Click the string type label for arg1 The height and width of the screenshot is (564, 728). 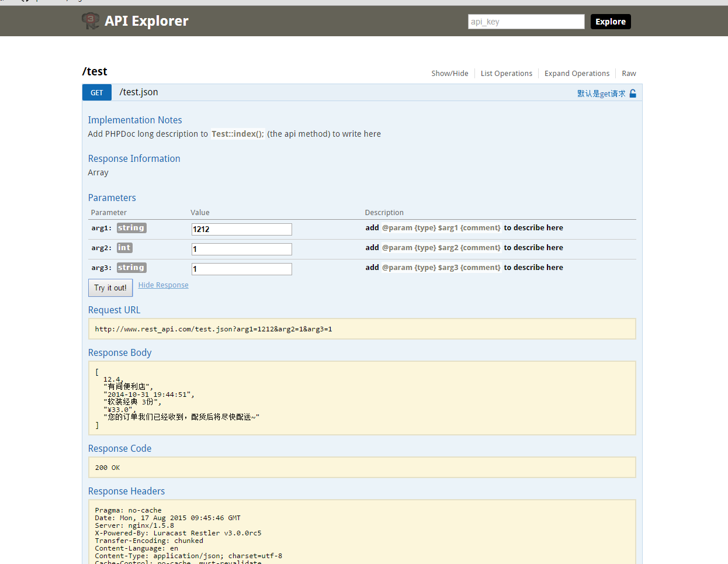[131, 228]
